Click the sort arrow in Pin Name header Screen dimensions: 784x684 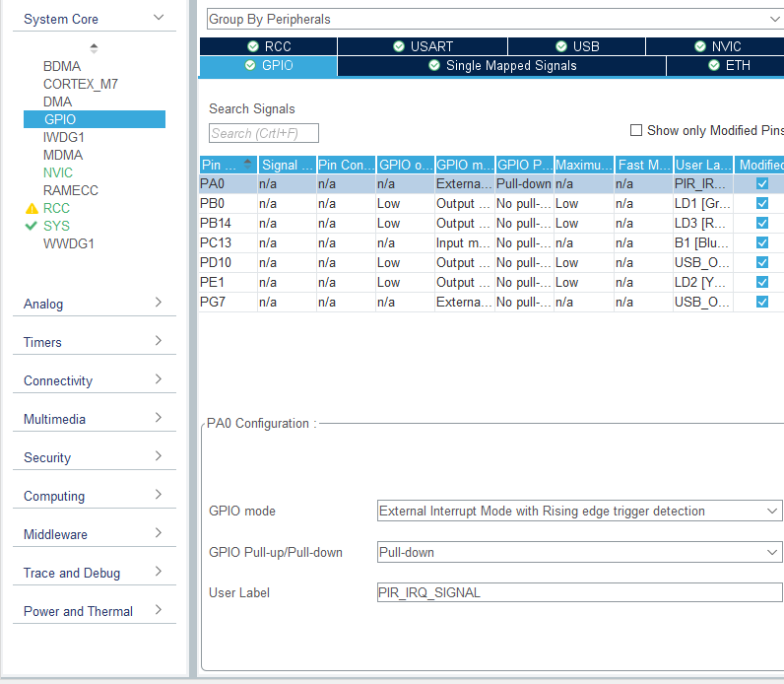(247, 165)
